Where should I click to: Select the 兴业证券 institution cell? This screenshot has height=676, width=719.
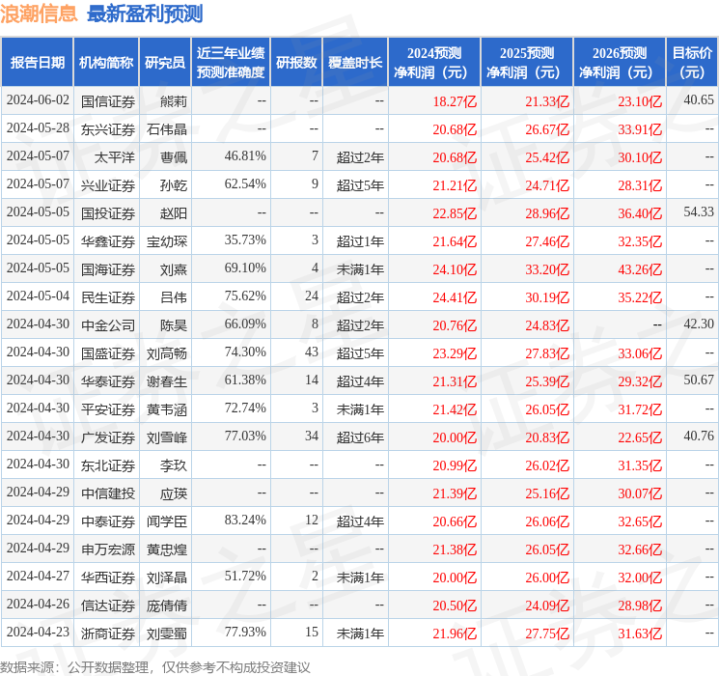point(108,185)
